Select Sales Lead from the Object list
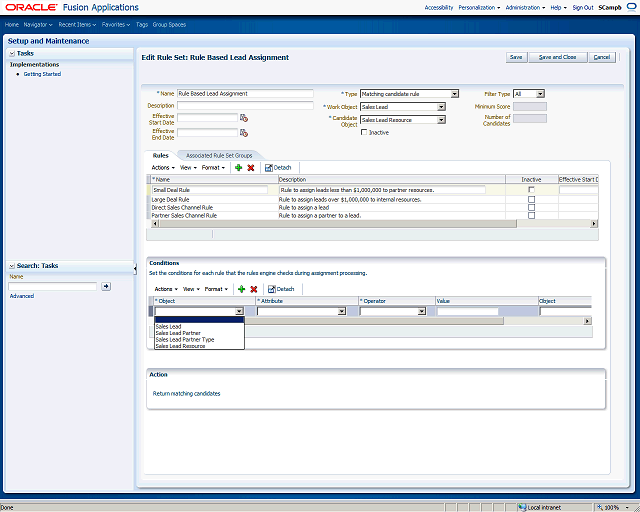Viewport: 640px width, 512px height. [168, 327]
